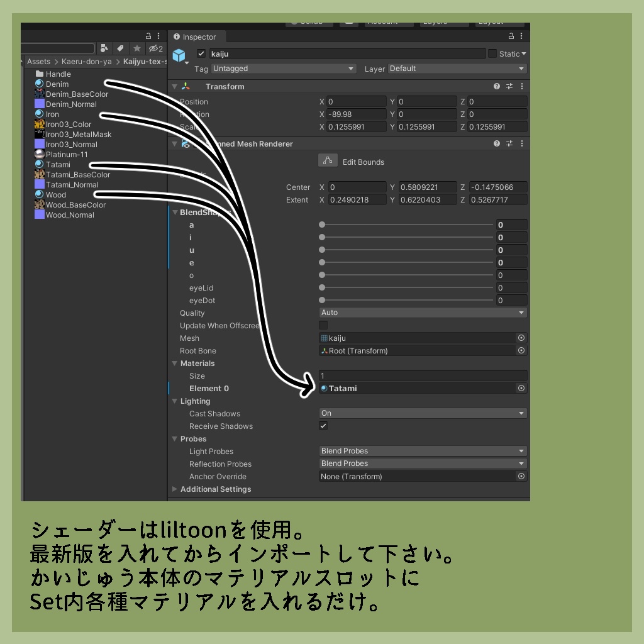Click the search-by-type icon in project window
Viewport: 644px width, 644px height.
(104, 48)
